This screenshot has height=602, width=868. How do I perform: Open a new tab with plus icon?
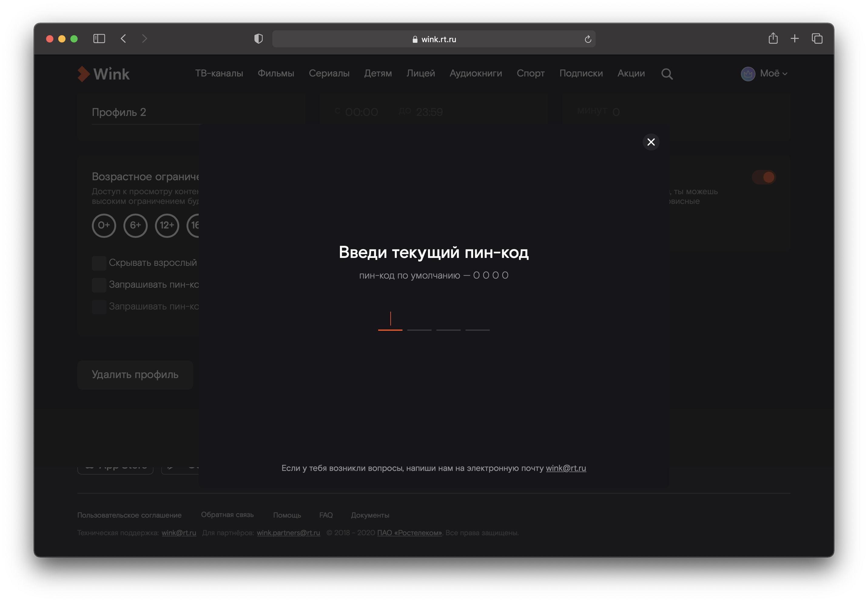[795, 39]
